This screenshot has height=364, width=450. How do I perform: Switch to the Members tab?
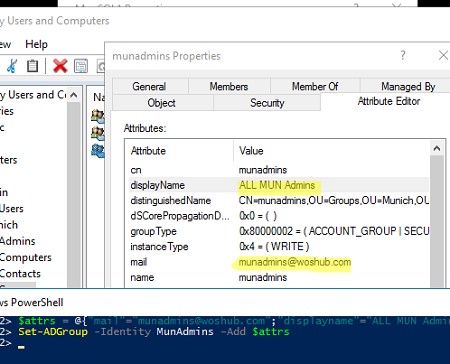pyautogui.click(x=229, y=87)
